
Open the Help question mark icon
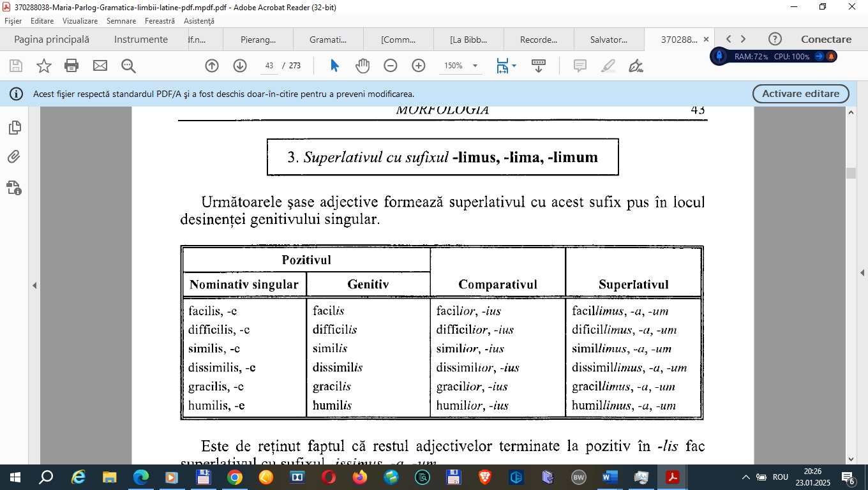[775, 39]
